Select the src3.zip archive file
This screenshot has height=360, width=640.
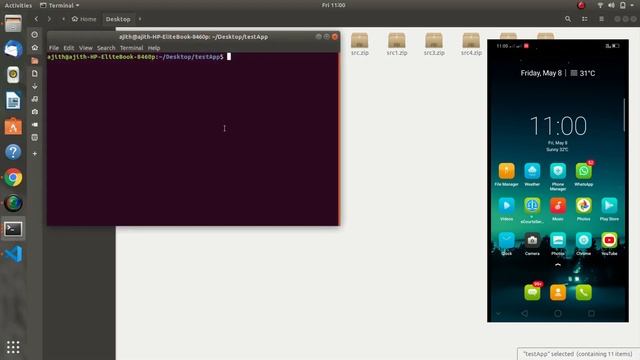pyautogui.click(x=434, y=44)
